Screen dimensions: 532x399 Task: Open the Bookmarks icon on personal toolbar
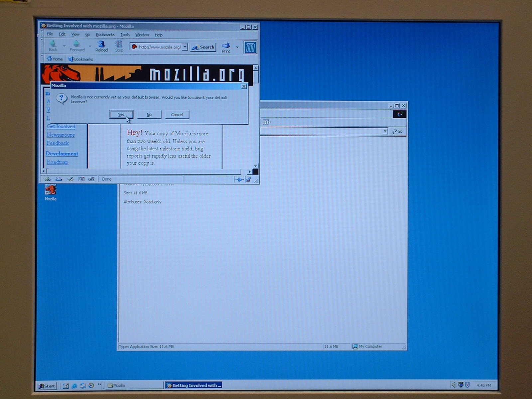(x=81, y=59)
